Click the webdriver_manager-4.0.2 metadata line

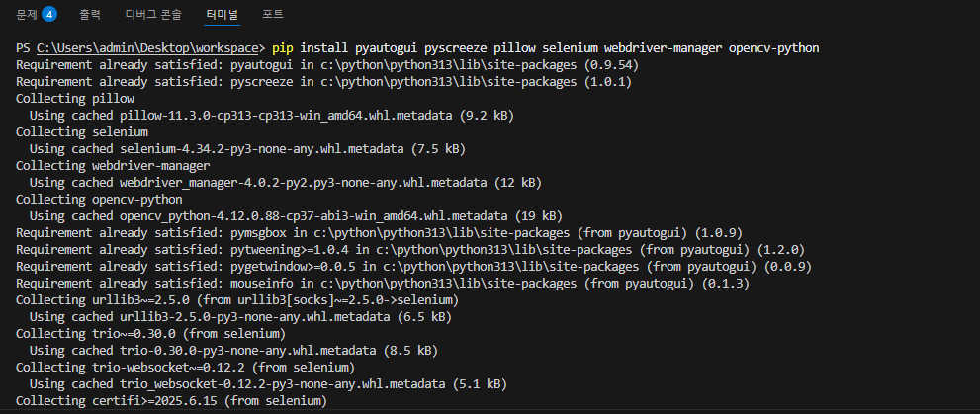(286, 183)
